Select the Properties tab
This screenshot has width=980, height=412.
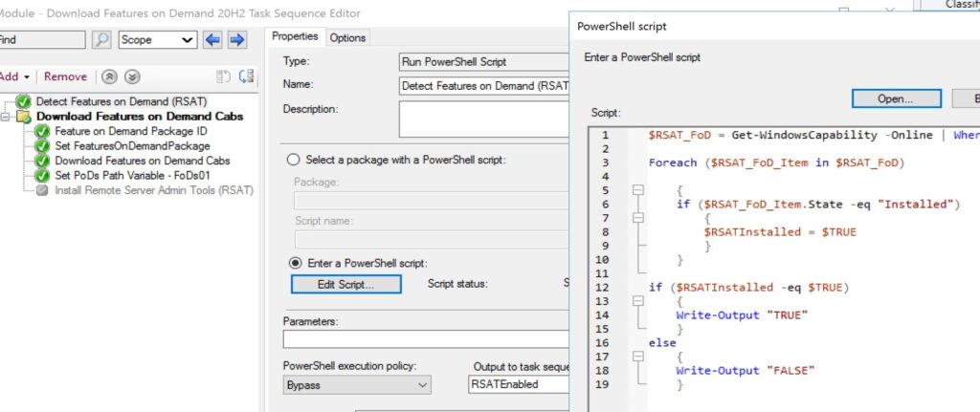pos(294,36)
